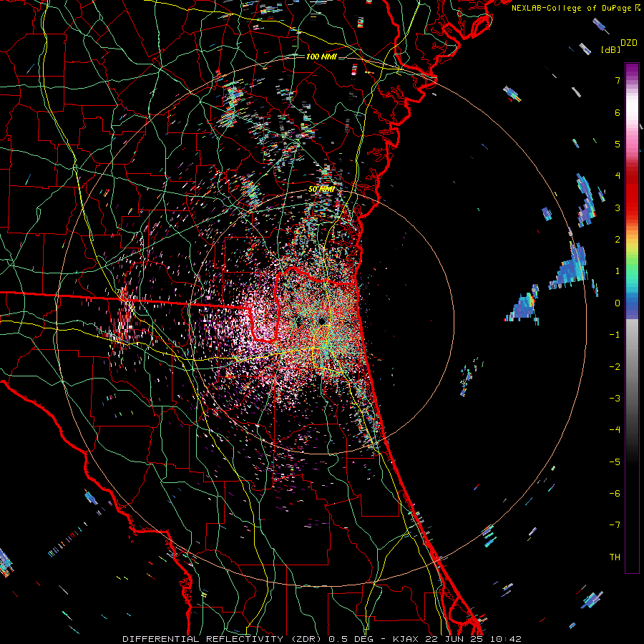
Task: Click the '50 NMI' range ring label
Action: coord(321,190)
